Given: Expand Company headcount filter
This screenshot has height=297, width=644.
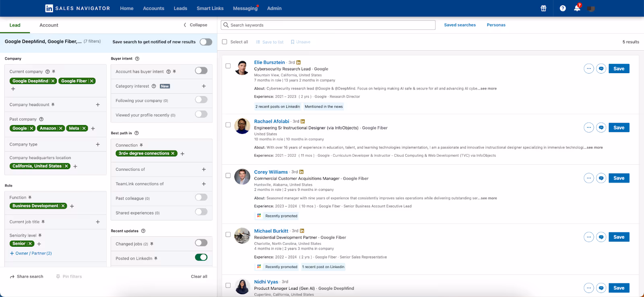Looking at the screenshot, I should click(x=98, y=104).
